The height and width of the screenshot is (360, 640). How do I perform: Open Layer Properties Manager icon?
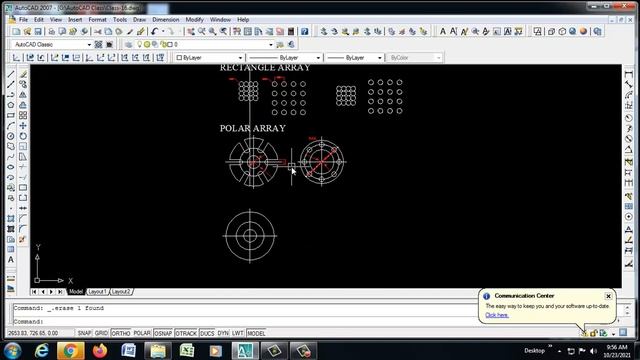[129, 44]
